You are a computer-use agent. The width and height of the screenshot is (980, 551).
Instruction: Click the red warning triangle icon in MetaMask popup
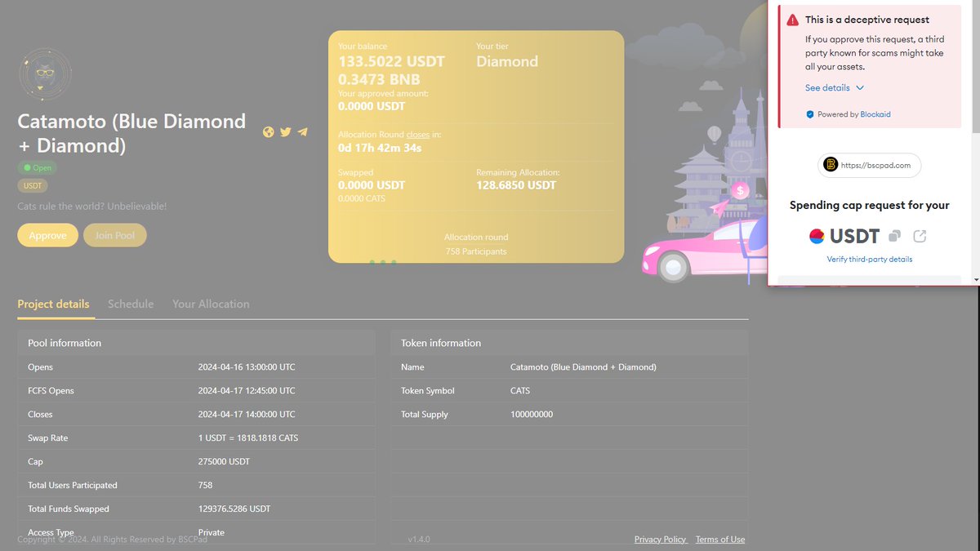coord(792,20)
